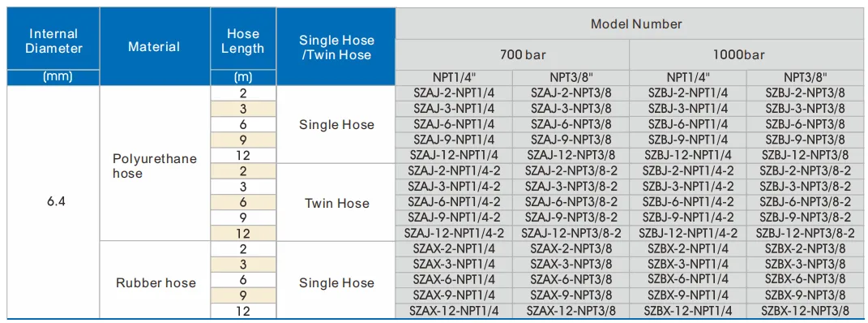Select the Material column header

tap(155, 46)
